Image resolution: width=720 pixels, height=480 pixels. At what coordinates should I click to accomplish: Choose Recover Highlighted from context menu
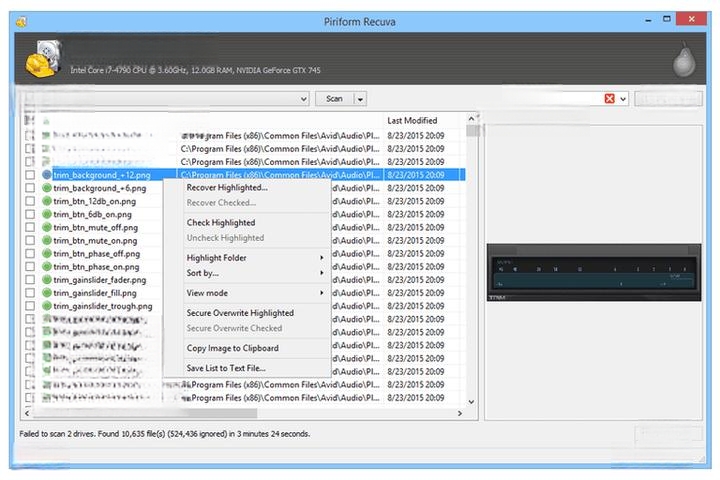click(227, 187)
